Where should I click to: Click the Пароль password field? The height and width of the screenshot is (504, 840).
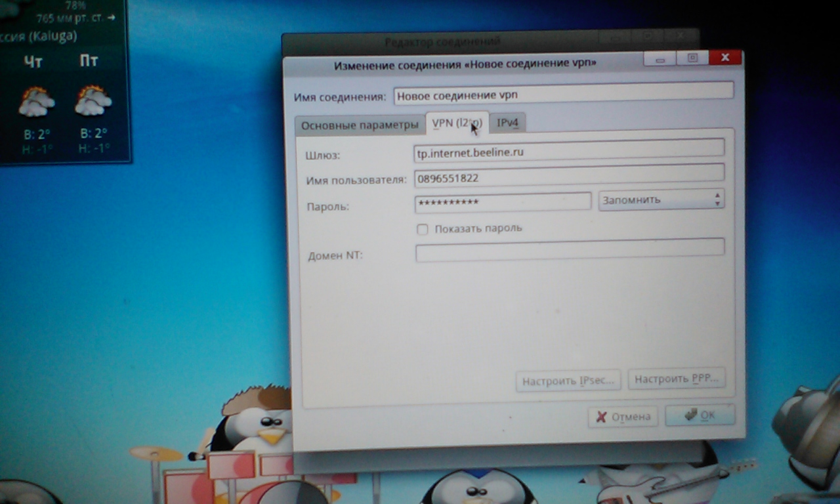[x=503, y=202]
